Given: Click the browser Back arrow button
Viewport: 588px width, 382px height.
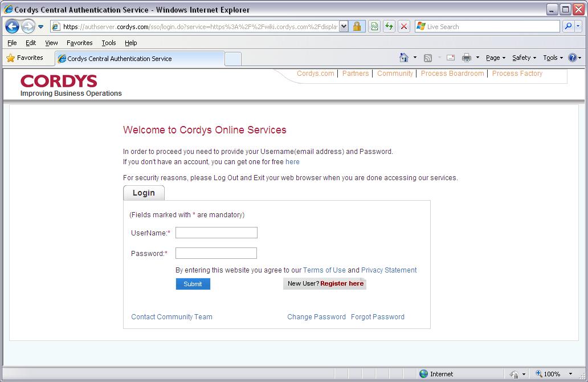Looking at the screenshot, I should pyautogui.click(x=12, y=27).
